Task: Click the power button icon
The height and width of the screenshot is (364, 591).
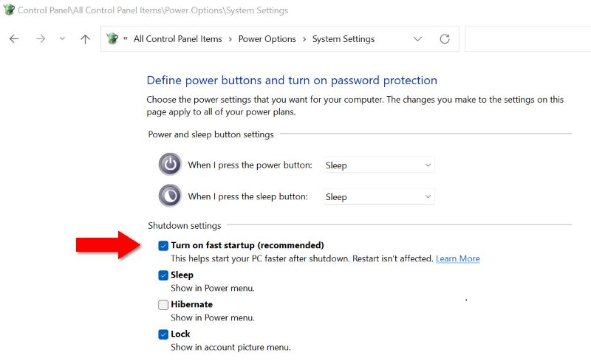Action: click(x=170, y=165)
